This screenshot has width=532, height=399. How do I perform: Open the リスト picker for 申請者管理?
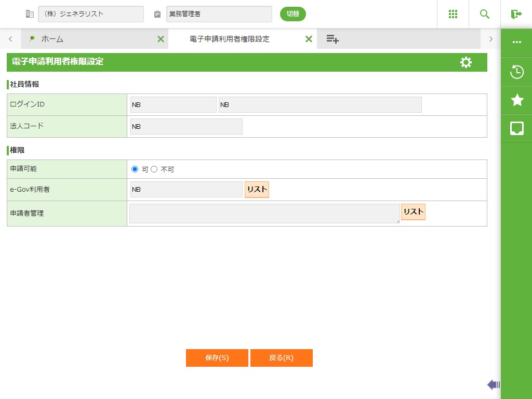[413, 212]
